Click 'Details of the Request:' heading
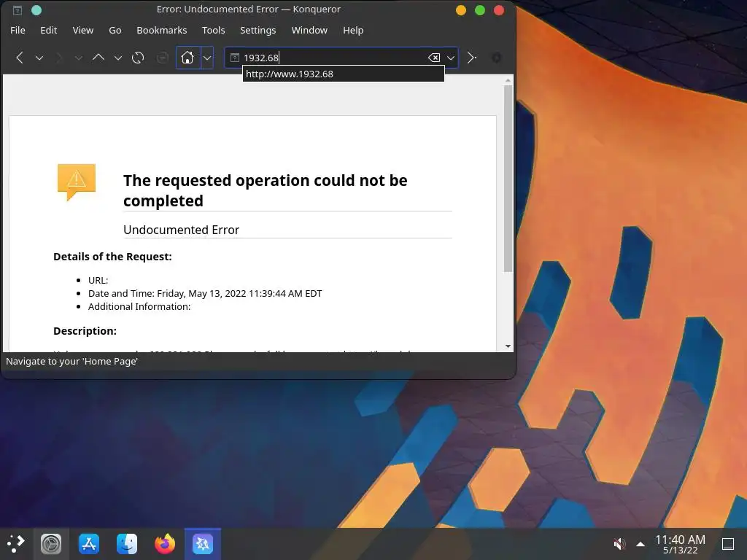The height and width of the screenshot is (560, 747). click(112, 257)
